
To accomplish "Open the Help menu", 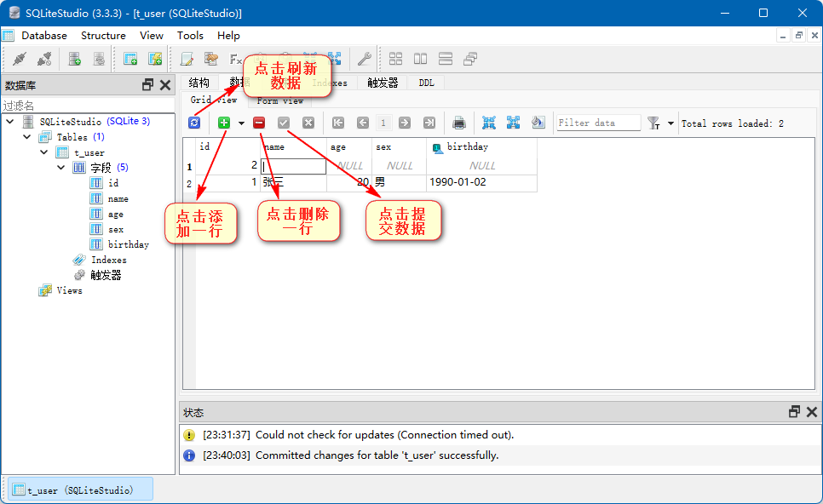I will click(x=228, y=36).
